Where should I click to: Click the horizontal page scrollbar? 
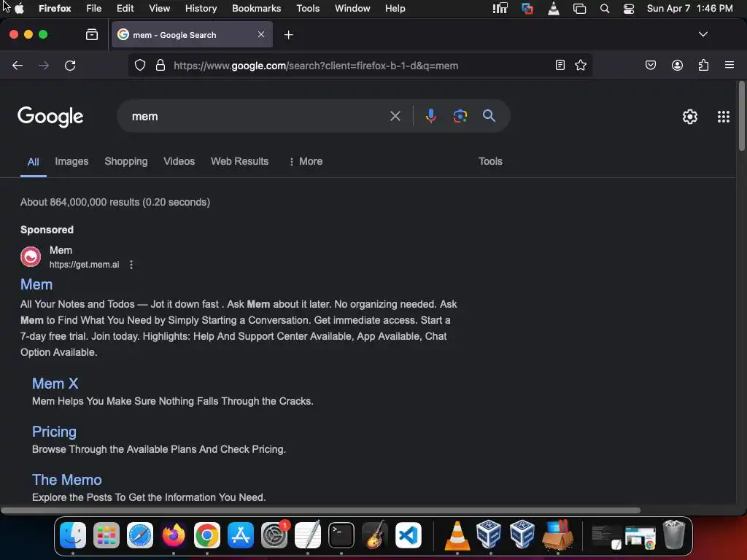coord(320,510)
